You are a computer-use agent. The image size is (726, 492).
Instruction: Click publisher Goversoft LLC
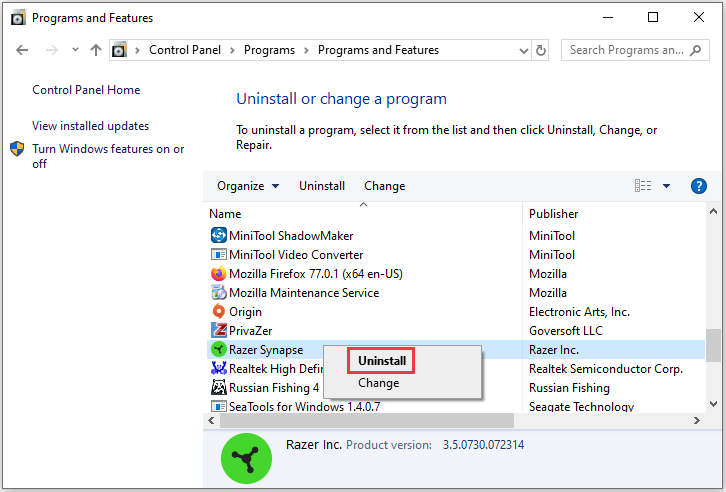(x=566, y=330)
